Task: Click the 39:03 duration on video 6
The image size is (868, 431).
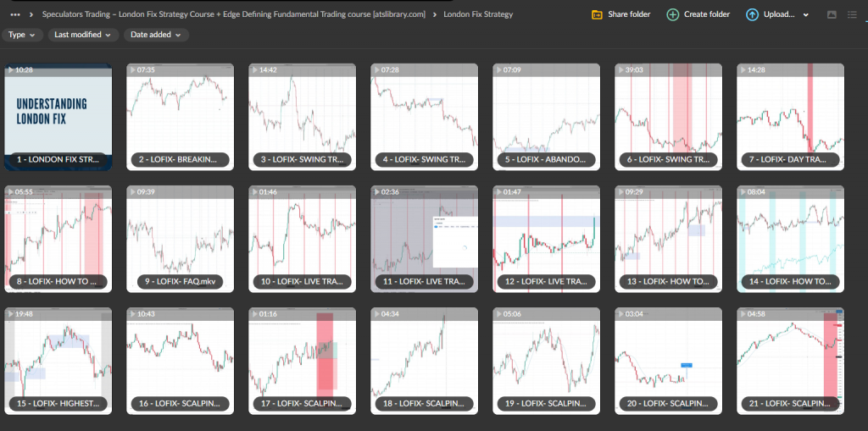Action: coord(633,70)
